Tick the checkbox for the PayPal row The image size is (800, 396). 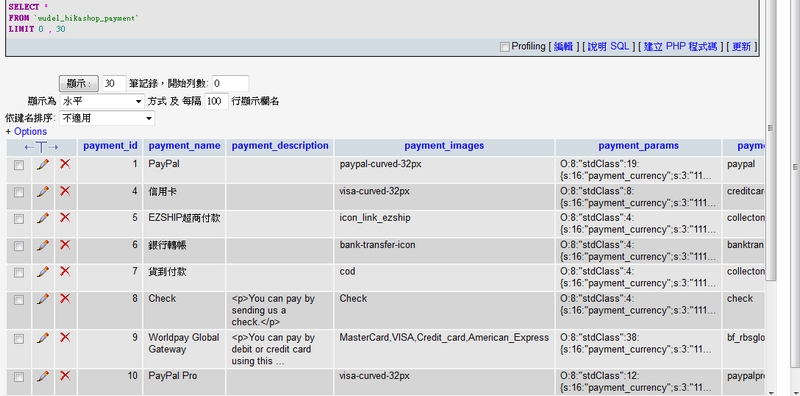point(19,165)
